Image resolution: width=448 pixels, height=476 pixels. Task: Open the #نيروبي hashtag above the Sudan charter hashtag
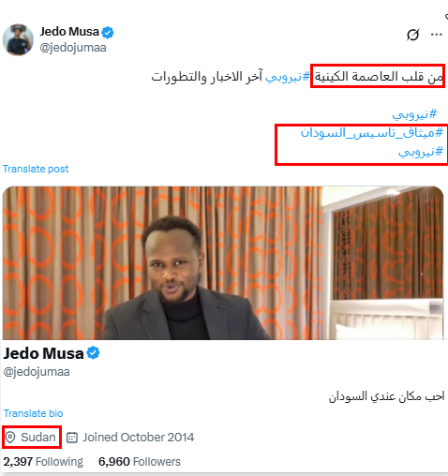[414, 114]
